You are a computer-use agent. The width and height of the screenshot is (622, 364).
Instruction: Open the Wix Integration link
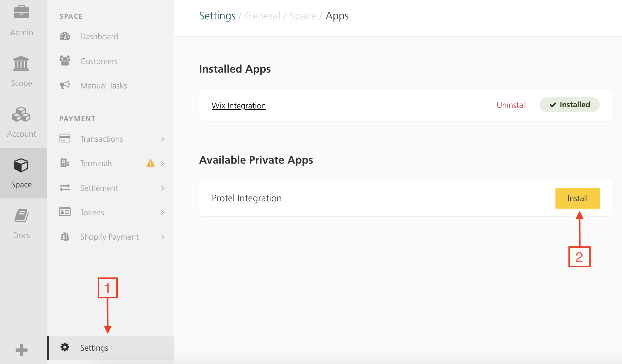(239, 105)
